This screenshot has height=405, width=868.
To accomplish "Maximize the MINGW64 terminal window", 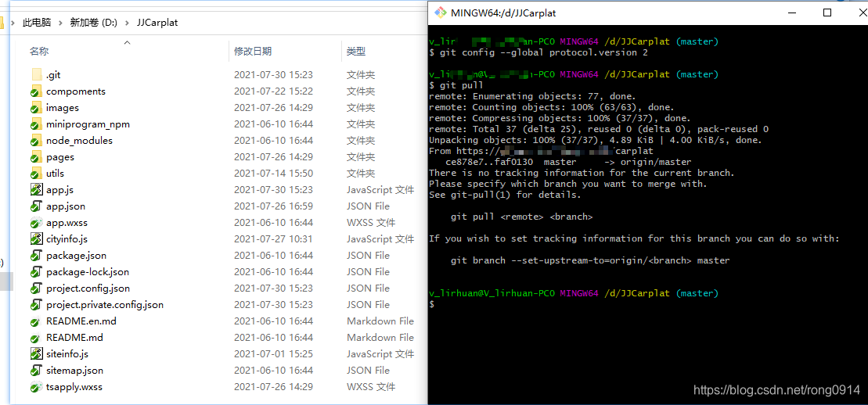I will click(x=827, y=13).
